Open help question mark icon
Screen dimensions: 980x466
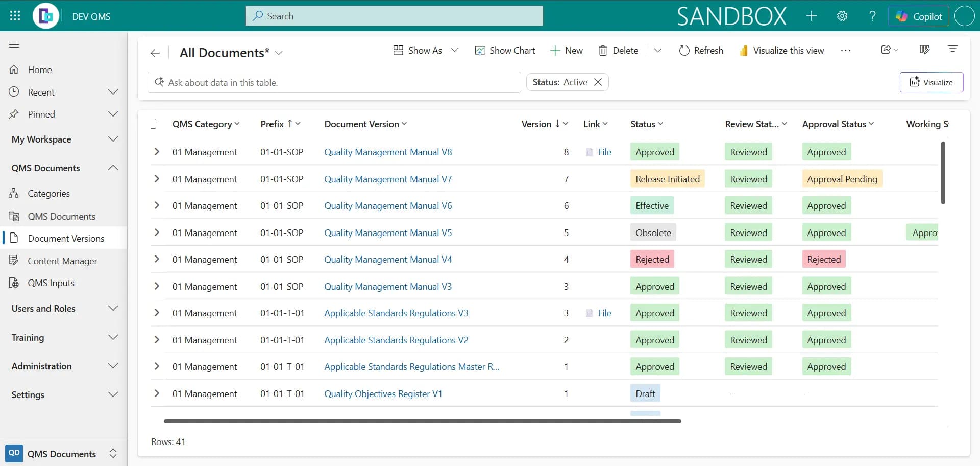coord(873,16)
